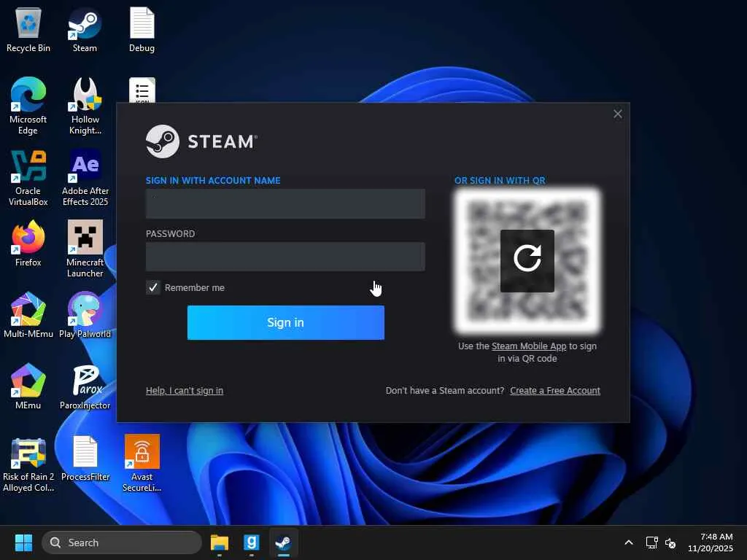Viewport: 747px width, 560px height.
Task: Click the Sign in button
Action: pyautogui.click(x=285, y=322)
